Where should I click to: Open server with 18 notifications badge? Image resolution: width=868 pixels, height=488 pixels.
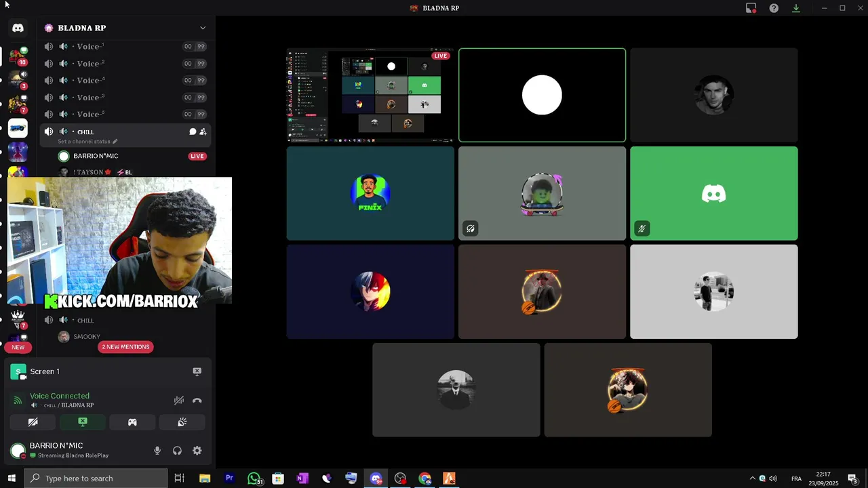coord(18,56)
